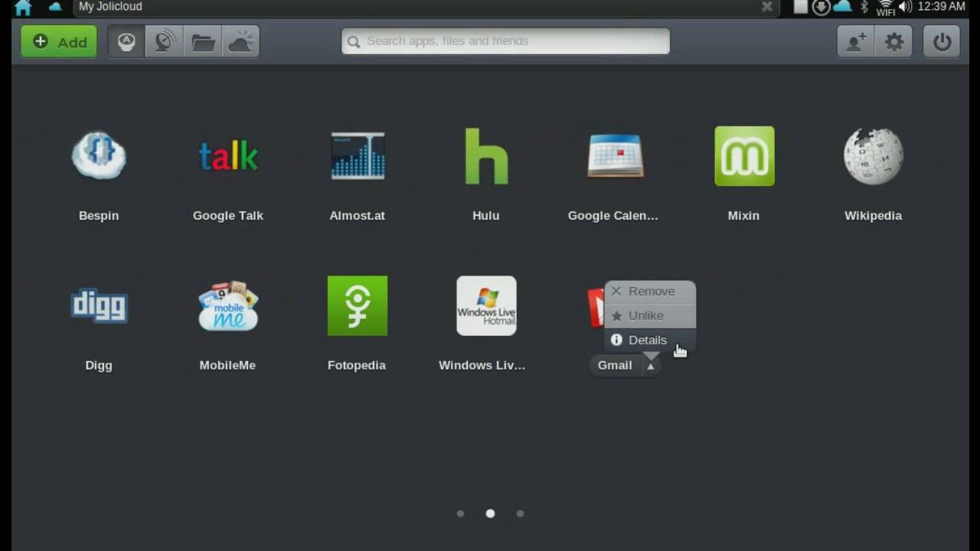The image size is (980, 551).
Task: Click the Fotopedia label text
Action: click(357, 366)
